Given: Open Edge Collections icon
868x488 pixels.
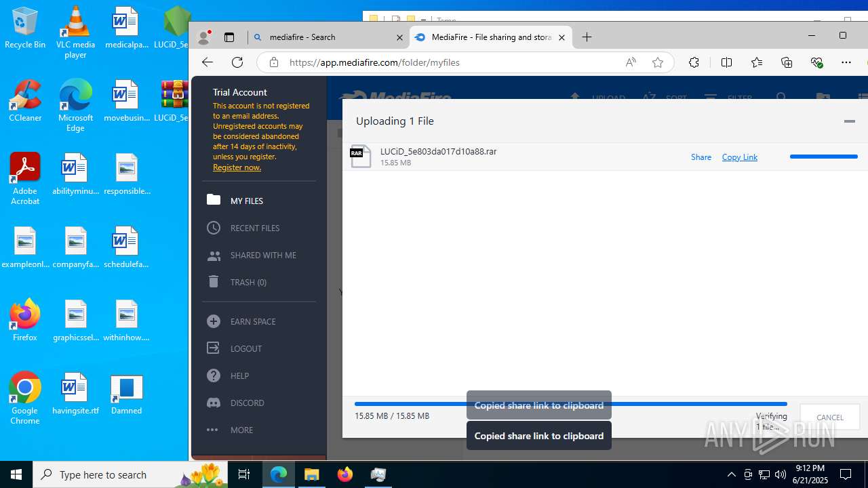Looking at the screenshot, I should point(787,62).
